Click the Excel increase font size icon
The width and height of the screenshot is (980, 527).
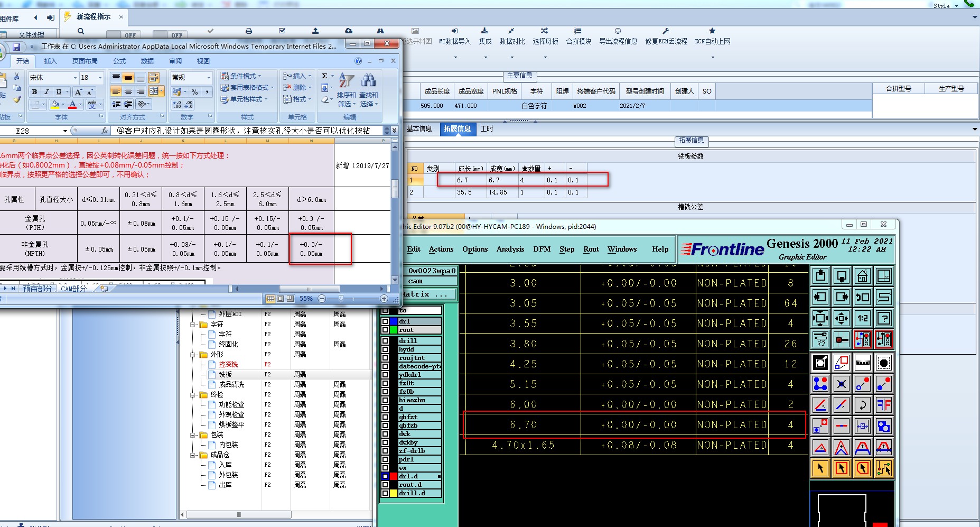tap(78, 92)
